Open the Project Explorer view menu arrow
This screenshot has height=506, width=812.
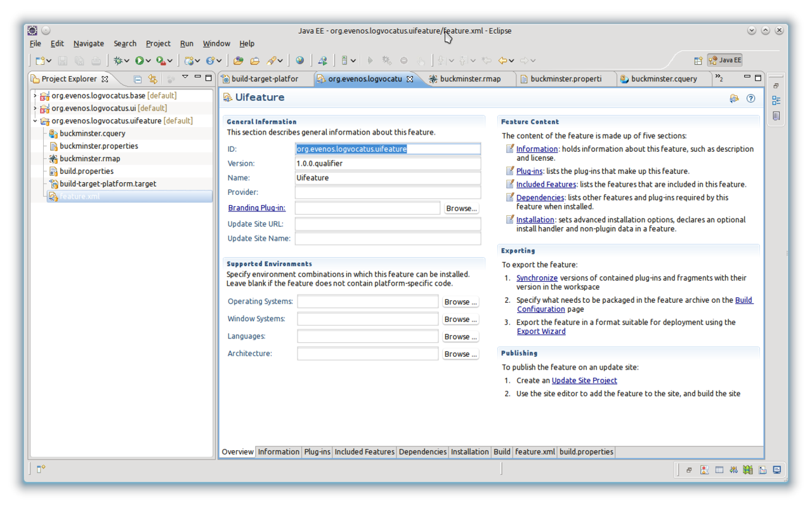pyautogui.click(x=185, y=77)
